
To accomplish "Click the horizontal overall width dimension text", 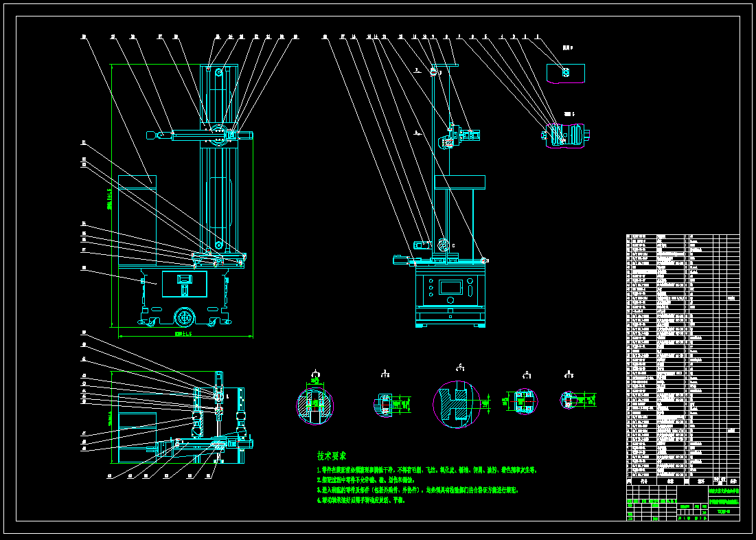I will coord(183,334).
